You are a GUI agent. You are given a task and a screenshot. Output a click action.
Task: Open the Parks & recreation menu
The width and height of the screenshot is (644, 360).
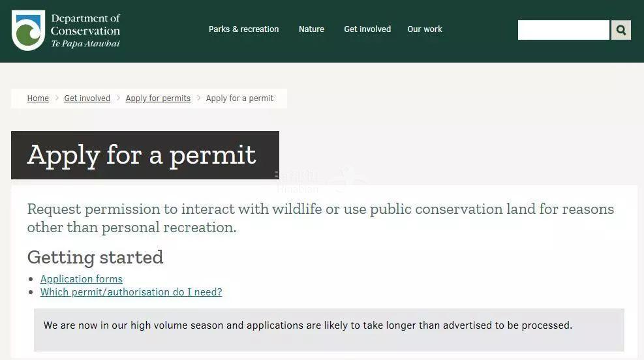243,29
